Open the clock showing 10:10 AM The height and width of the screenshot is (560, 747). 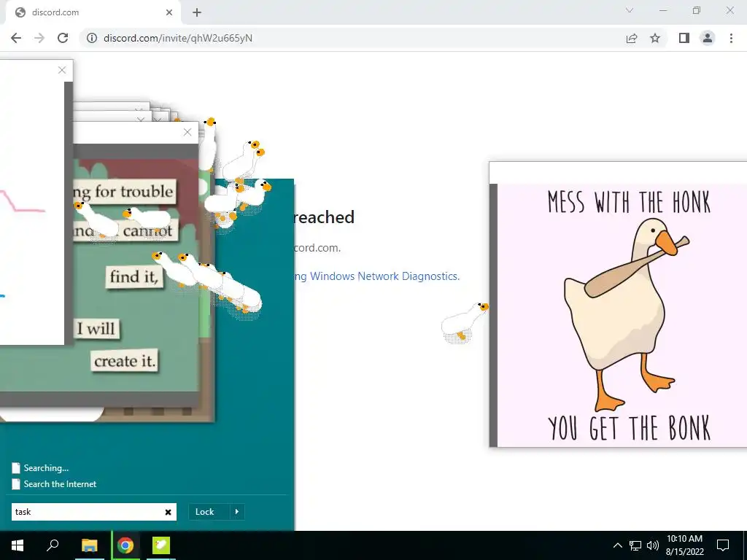click(684, 545)
